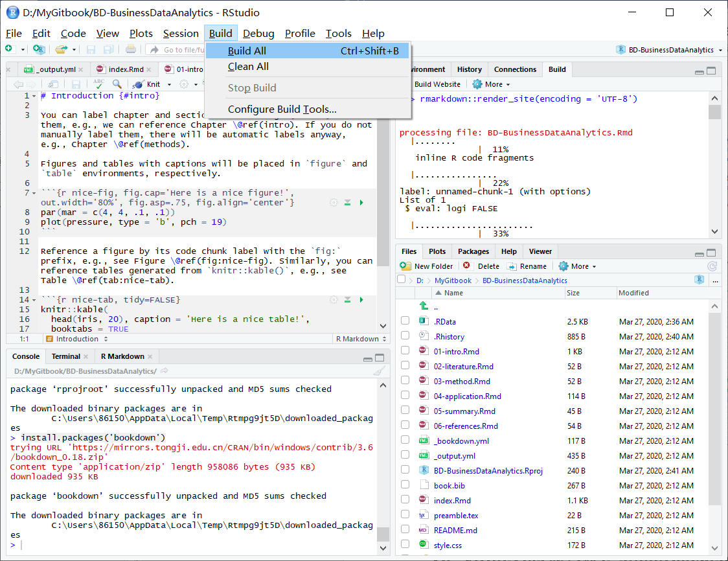Run spell check with ABC icon
728x561 pixels.
point(98,84)
